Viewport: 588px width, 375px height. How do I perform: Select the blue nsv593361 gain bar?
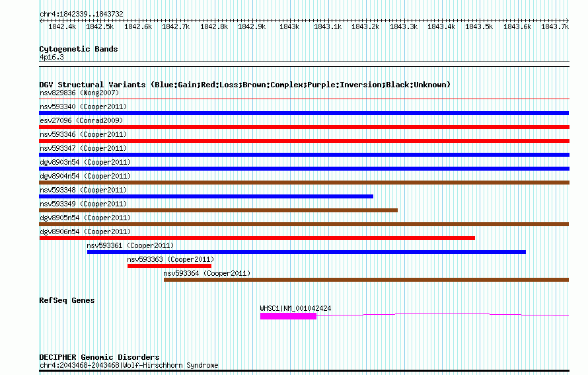pyautogui.click(x=307, y=252)
